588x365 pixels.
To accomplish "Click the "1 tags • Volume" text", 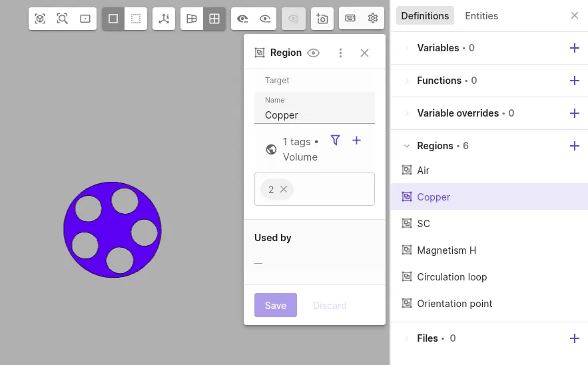I will [300, 149].
